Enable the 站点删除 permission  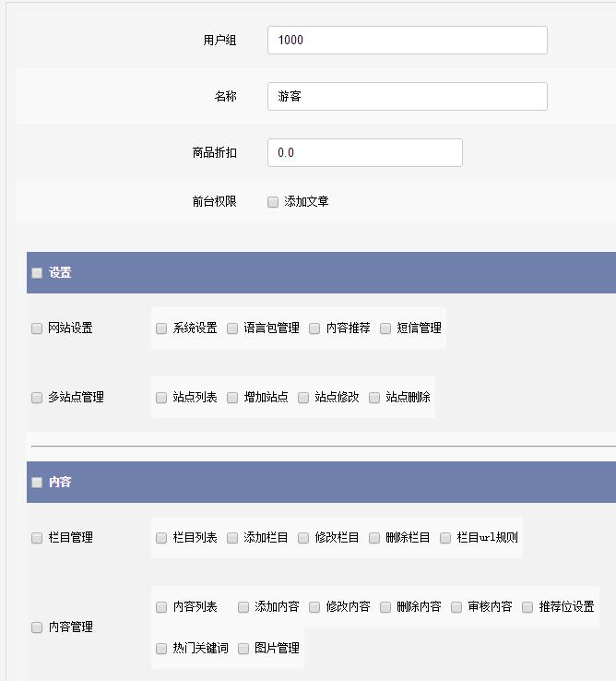[374, 398]
